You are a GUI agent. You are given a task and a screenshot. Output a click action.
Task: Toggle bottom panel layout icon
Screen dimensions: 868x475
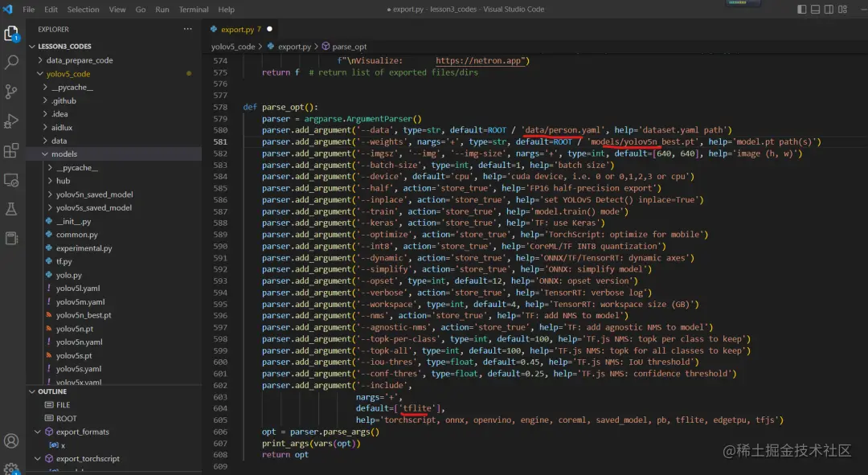[x=816, y=9]
